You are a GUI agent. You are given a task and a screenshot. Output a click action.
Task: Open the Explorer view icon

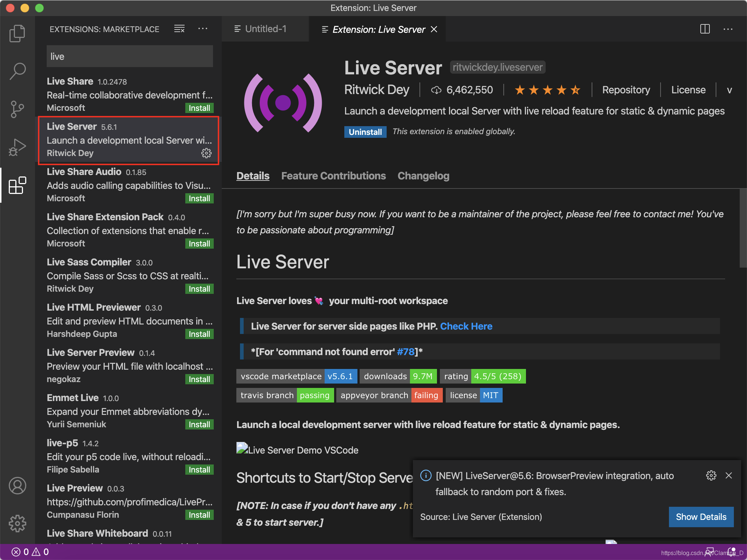tap(17, 34)
